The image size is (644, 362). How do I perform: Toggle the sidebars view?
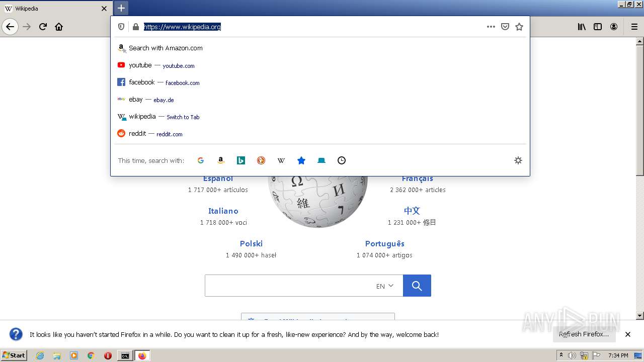tap(598, 27)
